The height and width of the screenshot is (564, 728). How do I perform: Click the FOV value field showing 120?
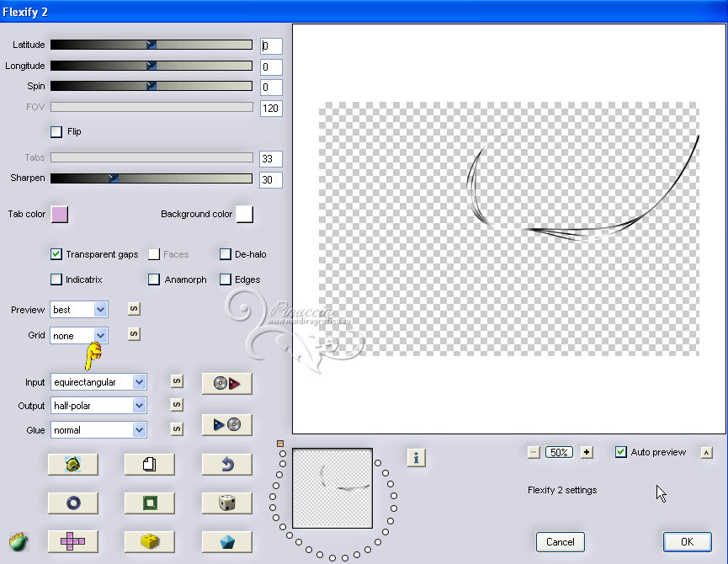tap(271, 108)
